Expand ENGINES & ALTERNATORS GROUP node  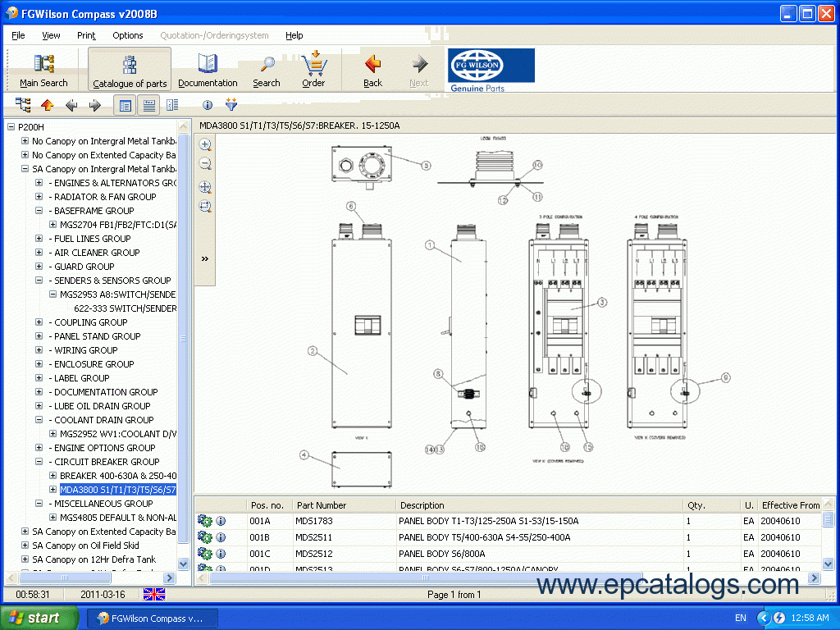pyautogui.click(x=39, y=183)
